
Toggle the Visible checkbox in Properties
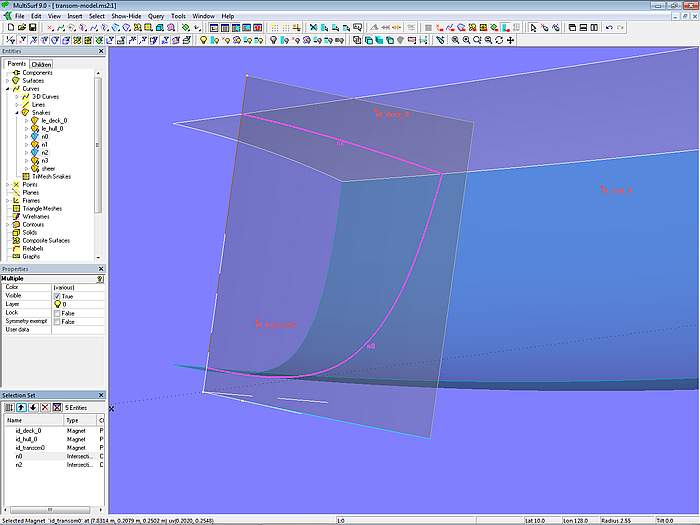(x=57, y=296)
